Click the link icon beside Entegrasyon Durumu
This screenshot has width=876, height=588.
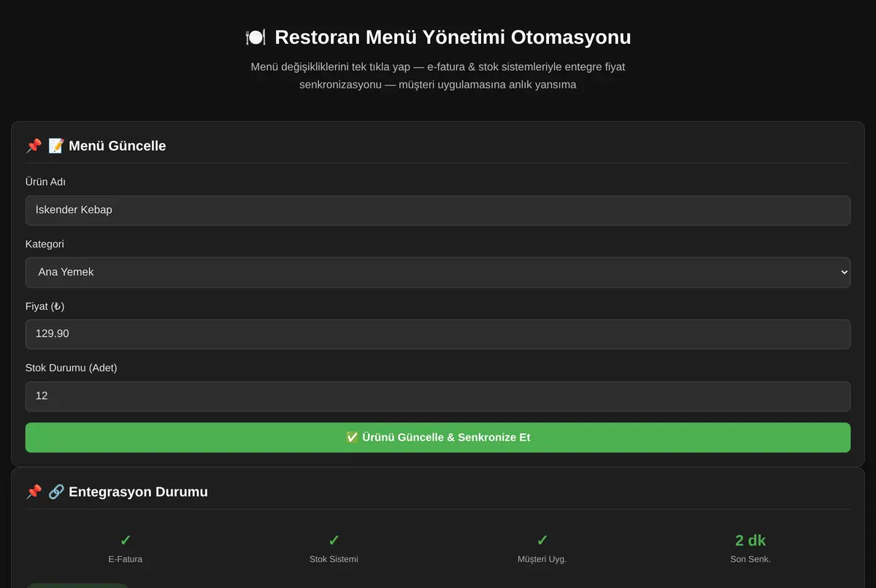tap(56, 492)
